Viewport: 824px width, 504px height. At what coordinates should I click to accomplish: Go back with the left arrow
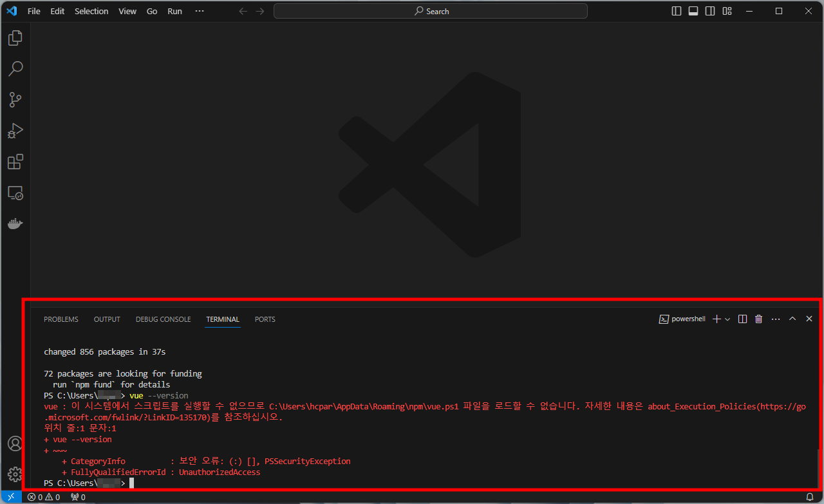[243, 11]
